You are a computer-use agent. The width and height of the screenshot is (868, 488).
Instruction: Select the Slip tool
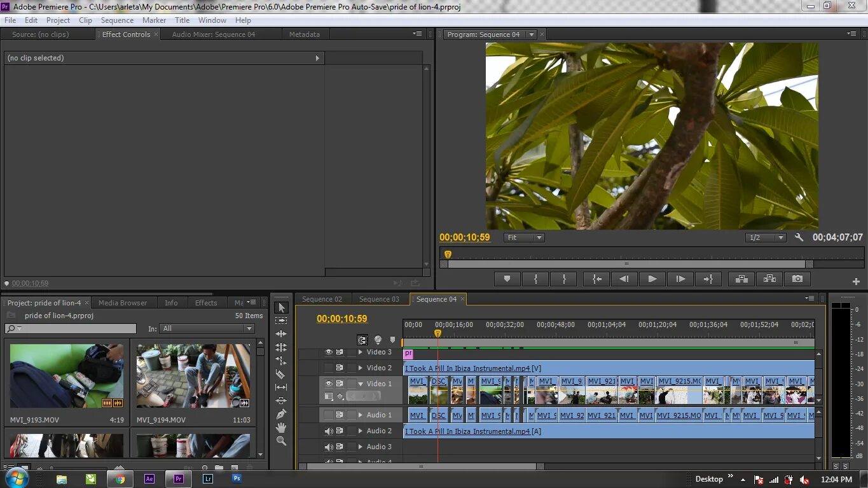pyautogui.click(x=281, y=387)
